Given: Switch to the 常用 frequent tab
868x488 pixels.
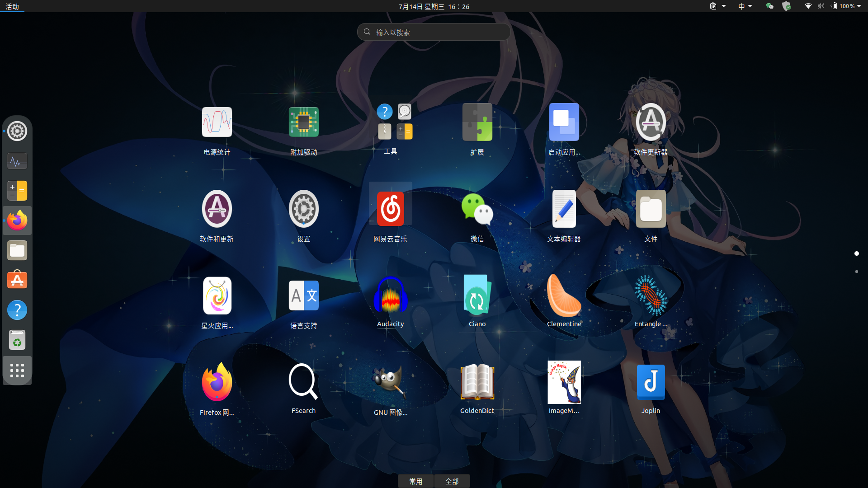Looking at the screenshot, I should (x=416, y=481).
